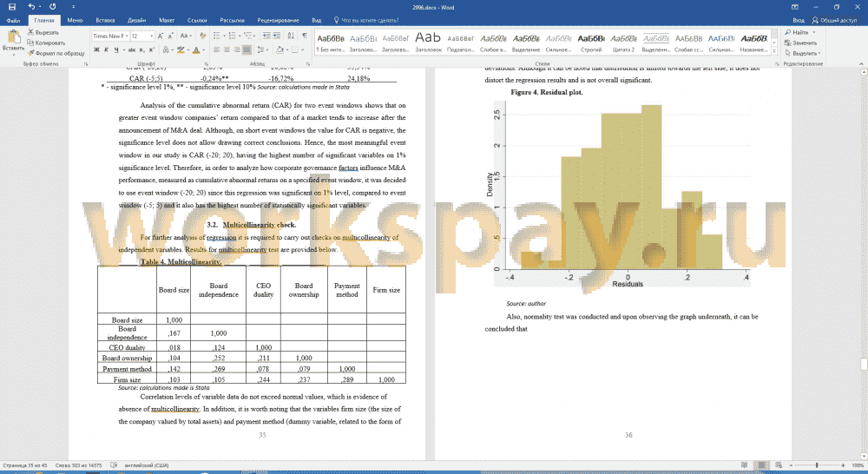Switch to the Рецензирование tab
This screenshot has width=868, height=474.
278,21
